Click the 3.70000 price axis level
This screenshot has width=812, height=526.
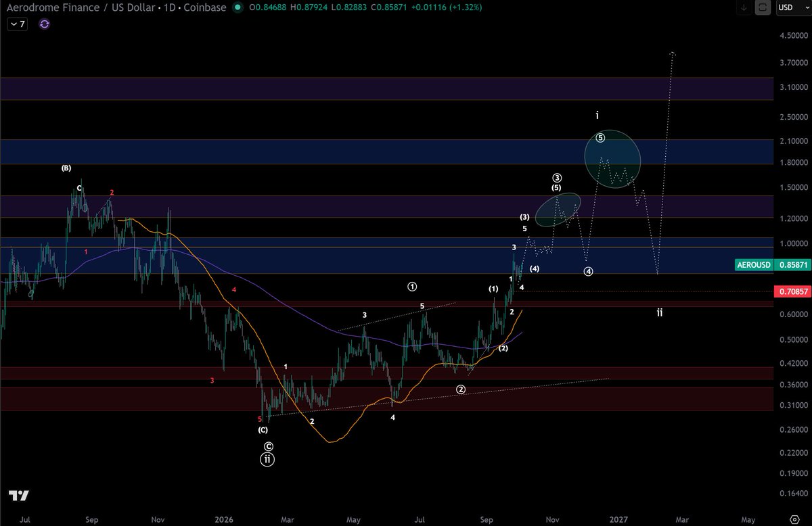tap(793, 62)
